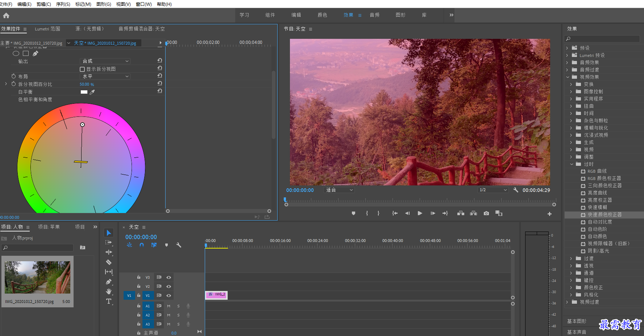Expand the 预设 folder
Image resolution: width=644 pixels, height=336 pixels.
pyautogui.click(x=567, y=48)
